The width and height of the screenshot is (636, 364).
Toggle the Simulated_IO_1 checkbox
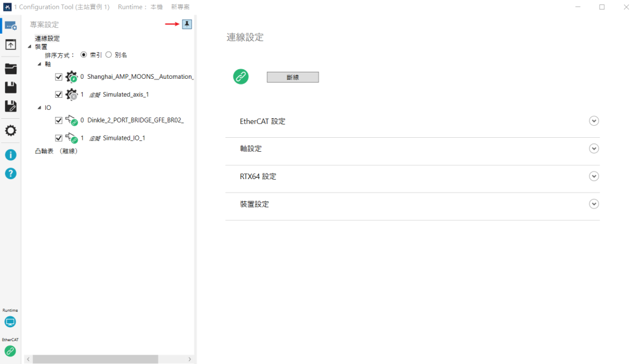pos(59,138)
